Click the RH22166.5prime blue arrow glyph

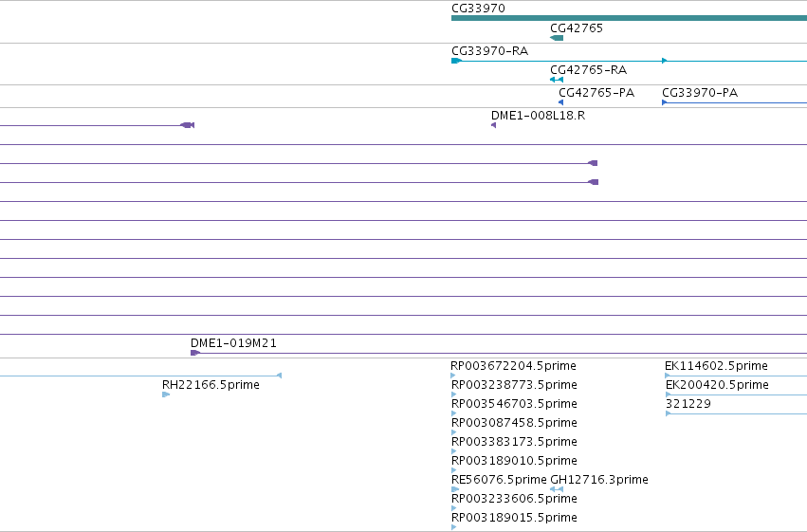(166, 394)
